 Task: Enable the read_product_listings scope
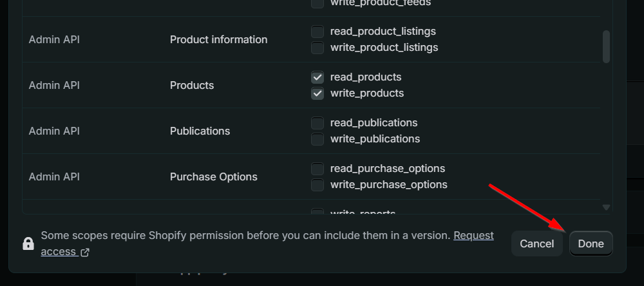pyautogui.click(x=317, y=32)
